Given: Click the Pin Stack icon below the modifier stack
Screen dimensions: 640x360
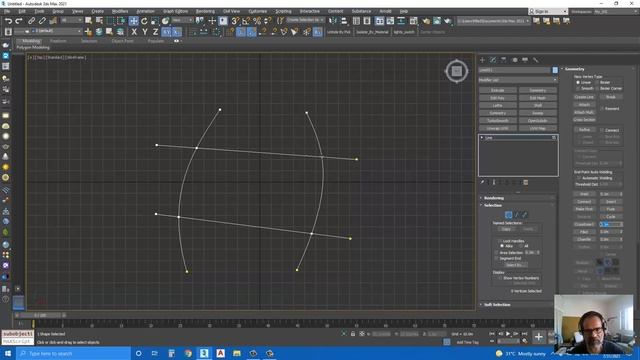Looking at the screenshot, I should point(482,182).
